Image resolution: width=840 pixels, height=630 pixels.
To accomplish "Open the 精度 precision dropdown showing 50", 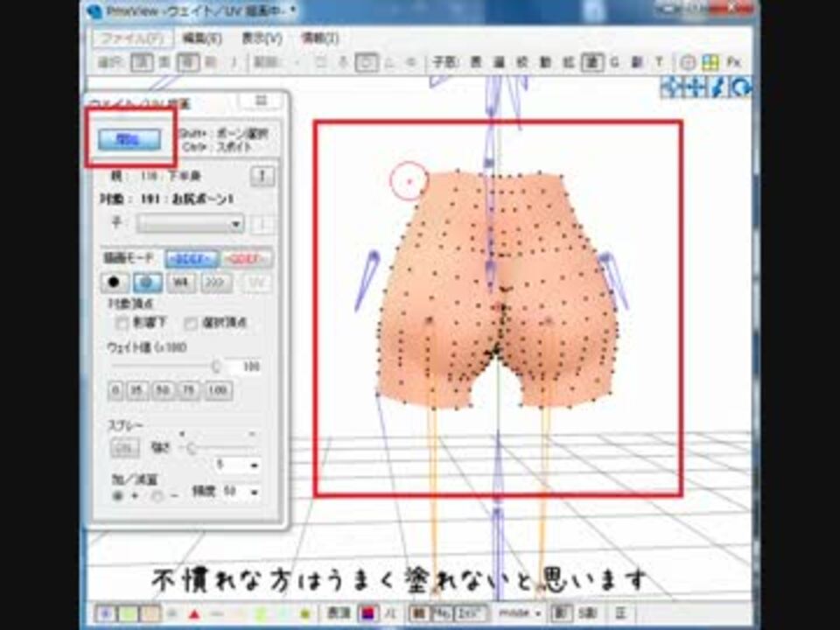I will coord(241,491).
